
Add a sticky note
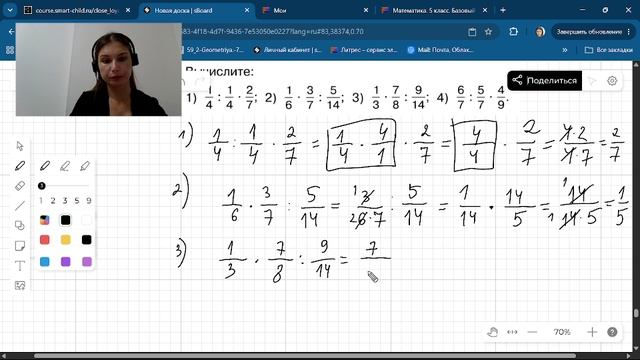point(20,246)
